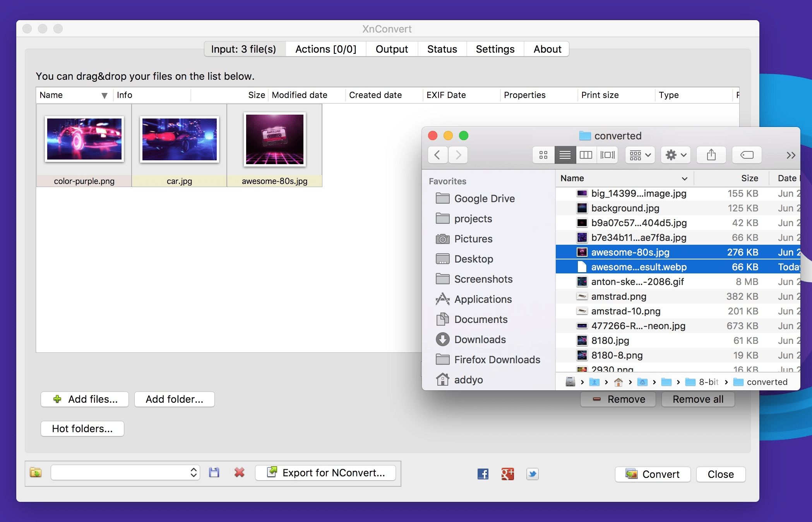Image resolution: width=812 pixels, height=522 pixels.
Task: Save the current settings preset
Action: click(x=214, y=473)
